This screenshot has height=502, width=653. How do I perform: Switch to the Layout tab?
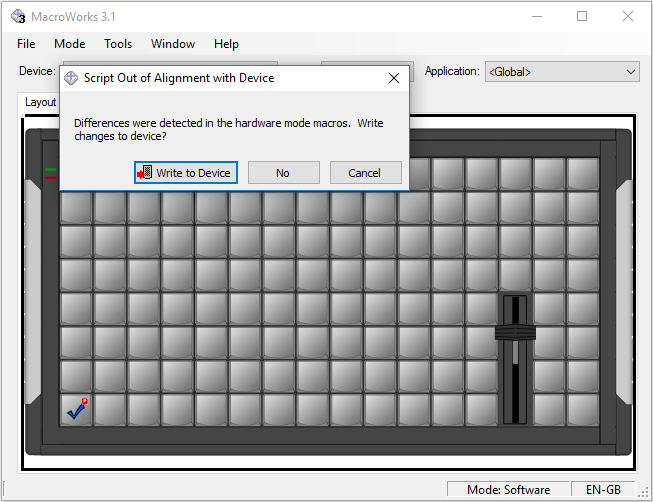pos(40,102)
